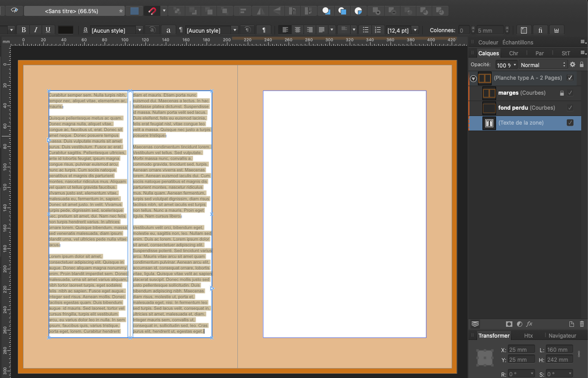Apply a numbered list to the text

click(x=378, y=30)
